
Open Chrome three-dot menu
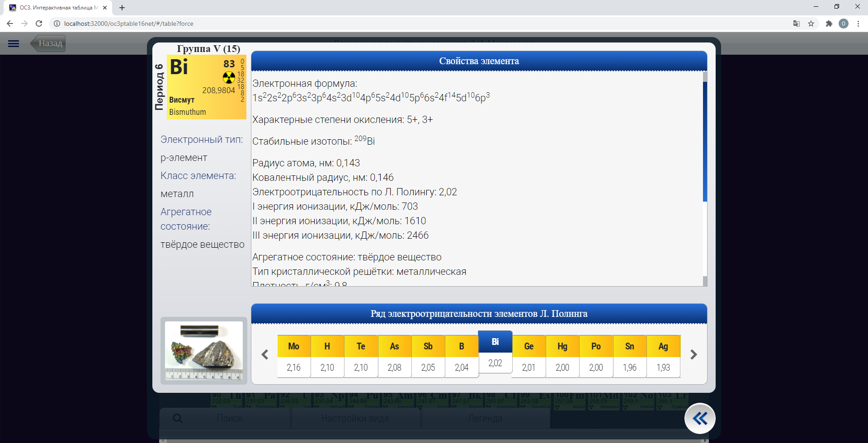[x=858, y=24]
